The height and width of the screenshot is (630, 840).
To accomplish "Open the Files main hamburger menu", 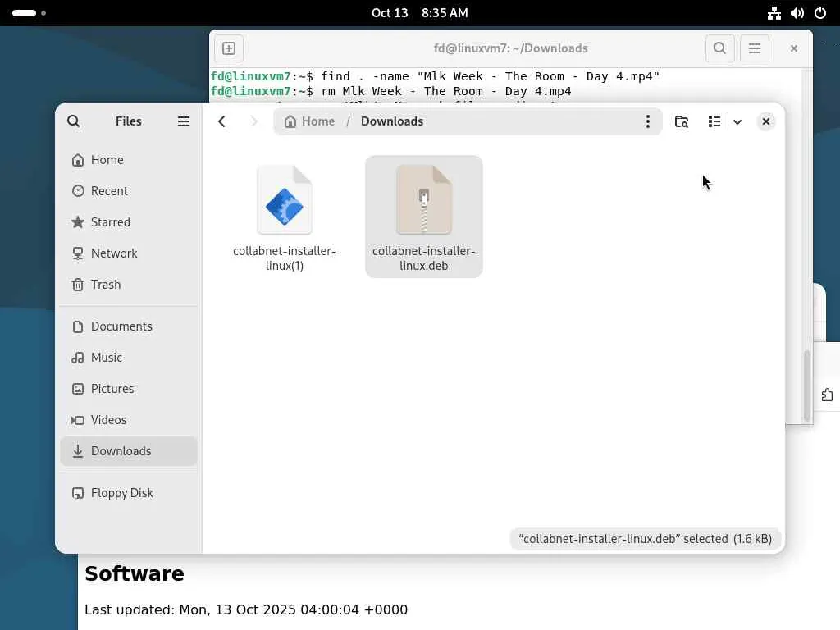I will (183, 121).
